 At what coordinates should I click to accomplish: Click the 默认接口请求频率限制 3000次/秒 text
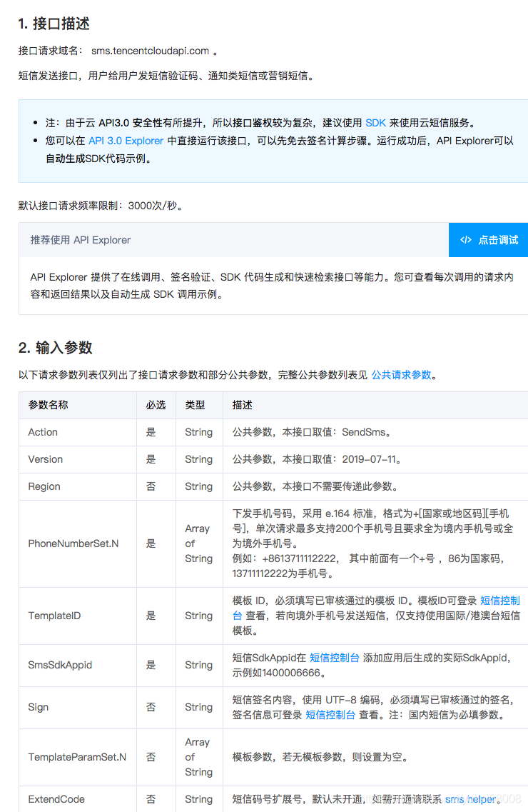click(101, 206)
